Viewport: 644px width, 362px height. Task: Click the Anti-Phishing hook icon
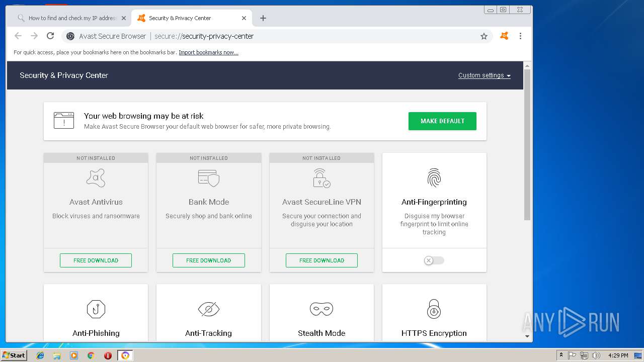click(x=96, y=309)
